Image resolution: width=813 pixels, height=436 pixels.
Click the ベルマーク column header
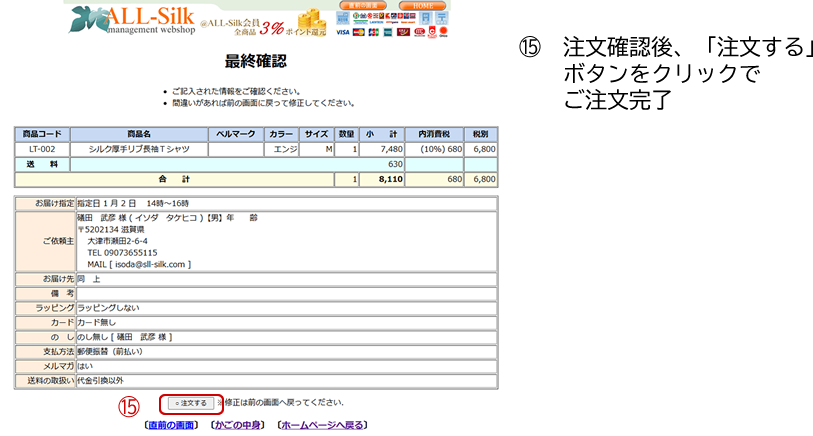pos(236,134)
